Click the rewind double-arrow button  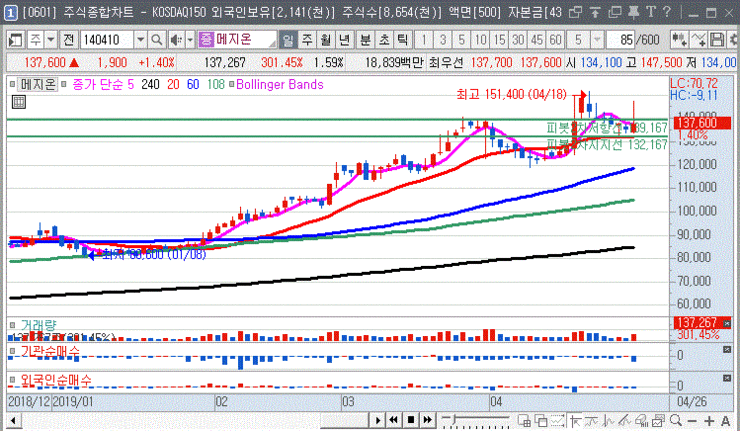[x=394, y=420]
